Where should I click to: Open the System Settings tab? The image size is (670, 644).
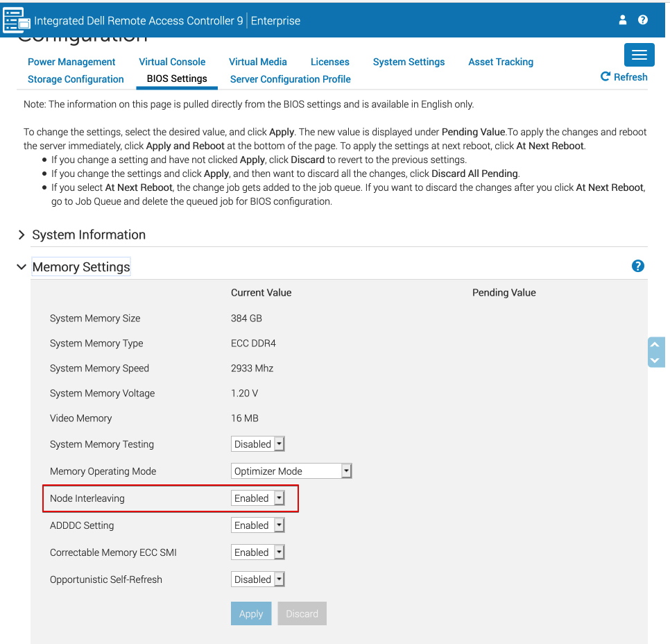point(409,62)
